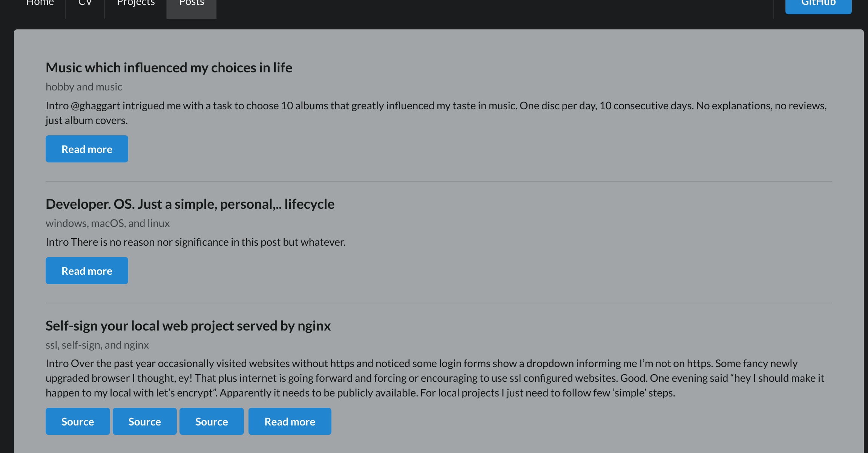868x453 pixels.
Task: Read more of the self-sign nginx post
Action: [x=290, y=421]
